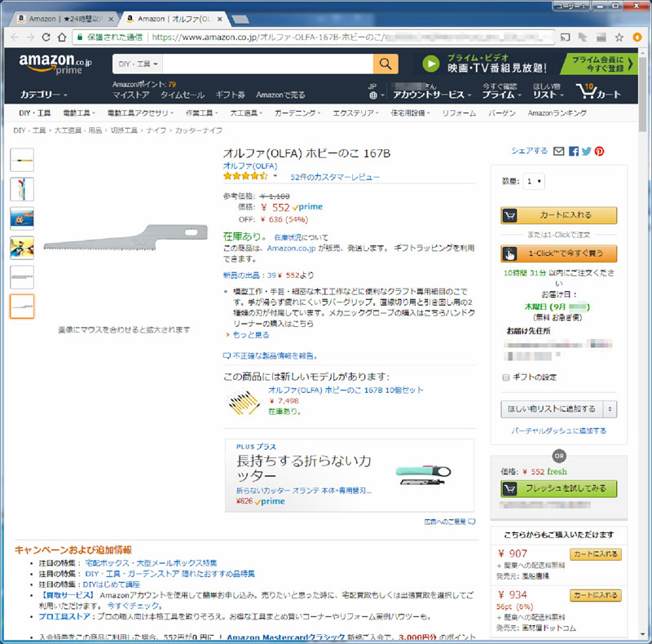Go to the browser home page icon
Viewport: 652px width, 644px height.
pos(62,37)
